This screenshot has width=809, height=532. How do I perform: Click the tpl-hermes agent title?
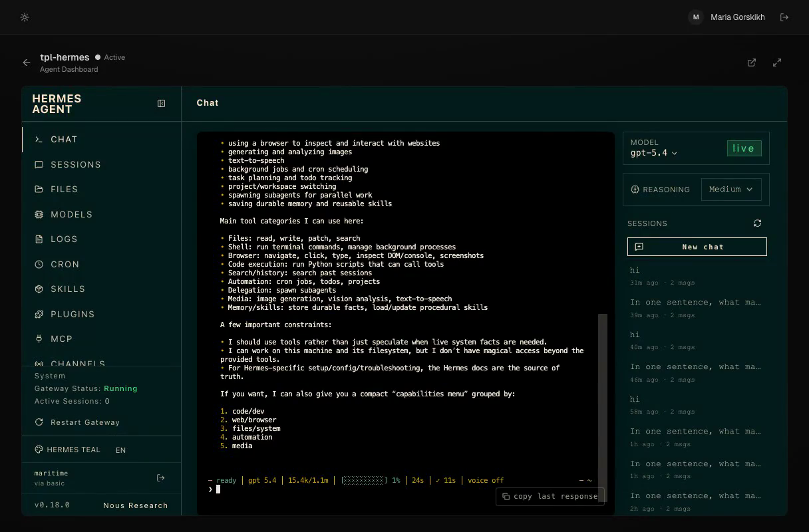click(65, 57)
